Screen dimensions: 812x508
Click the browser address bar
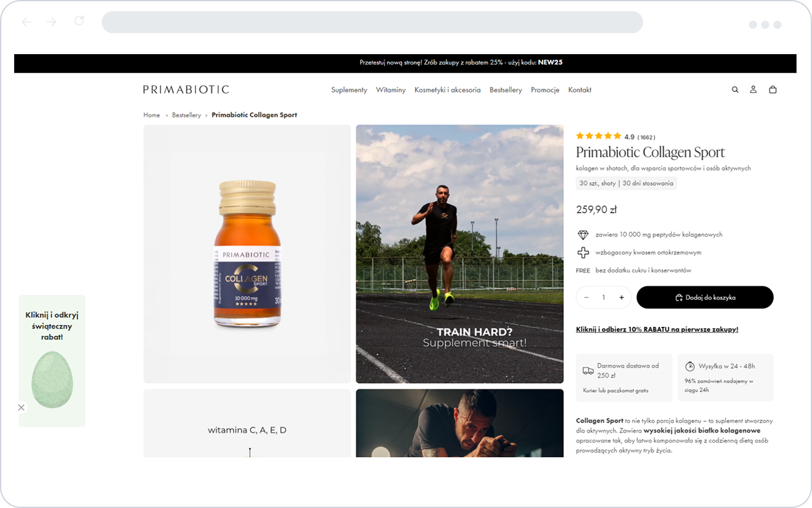[x=372, y=22]
